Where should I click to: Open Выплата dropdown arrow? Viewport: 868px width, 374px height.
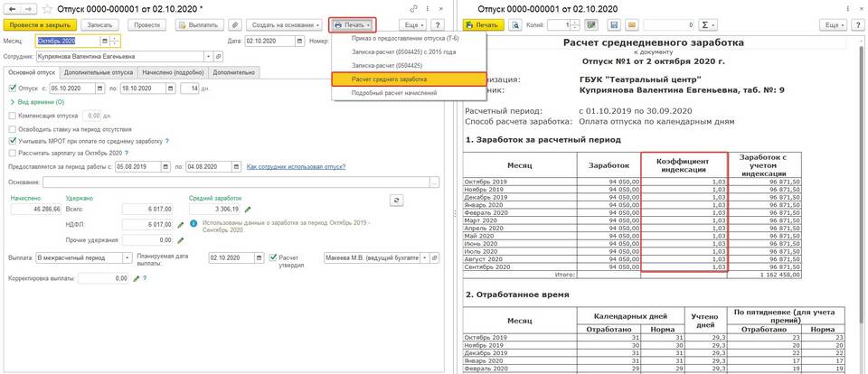(127, 257)
